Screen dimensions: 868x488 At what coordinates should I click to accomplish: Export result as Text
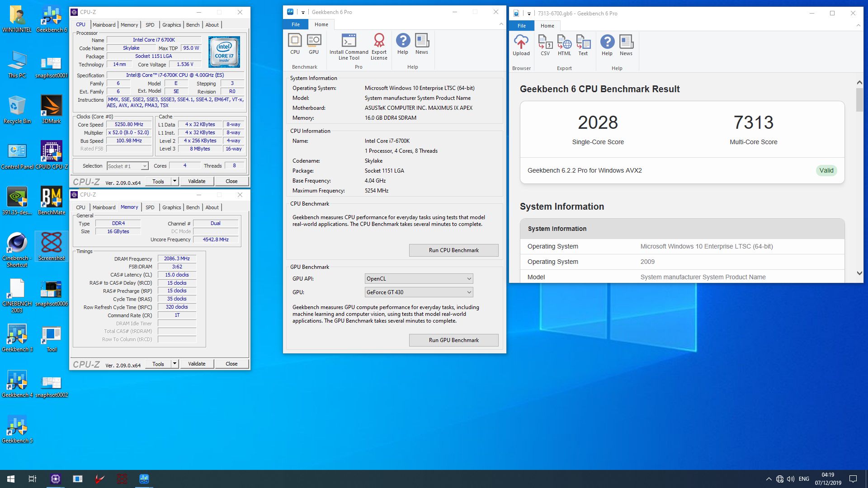583,46
